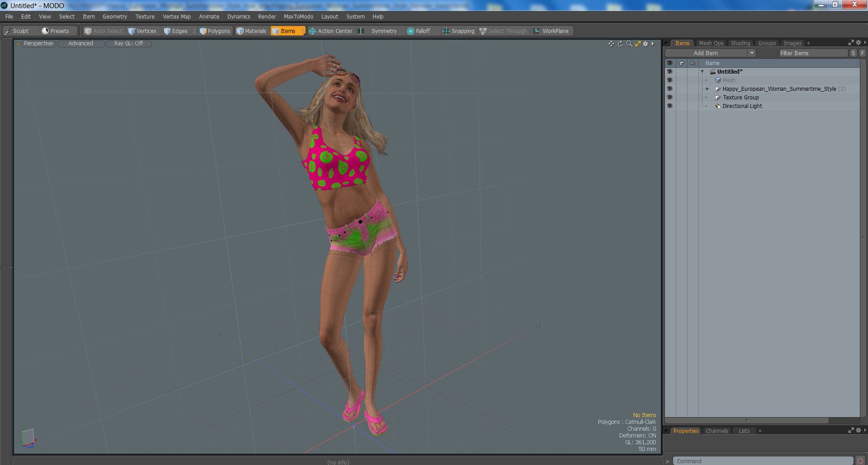Open the Vertex Map menu
Screen dimensions: 868x465
pos(177,17)
